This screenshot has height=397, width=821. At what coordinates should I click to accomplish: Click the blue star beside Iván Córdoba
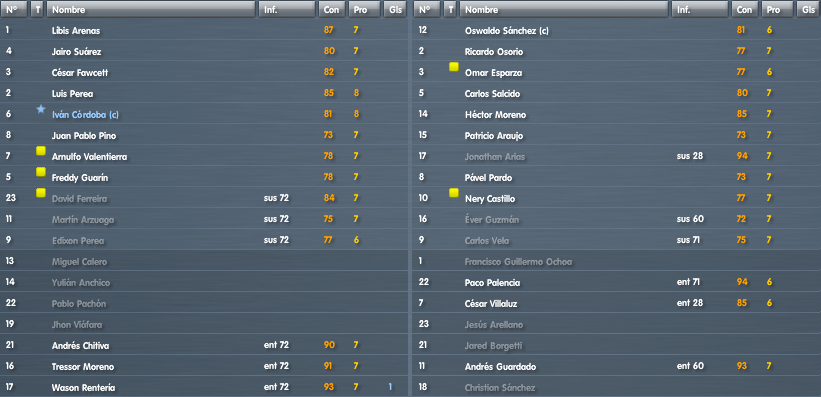tap(41, 109)
